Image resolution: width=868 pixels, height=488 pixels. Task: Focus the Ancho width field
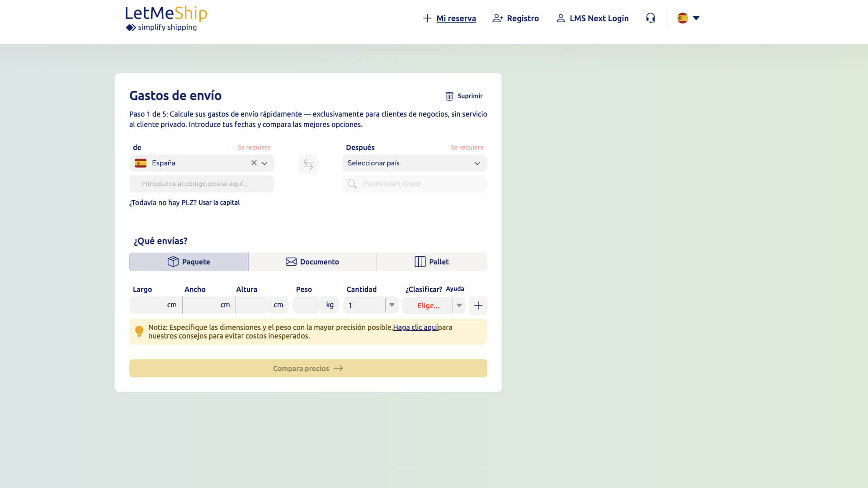click(209, 305)
